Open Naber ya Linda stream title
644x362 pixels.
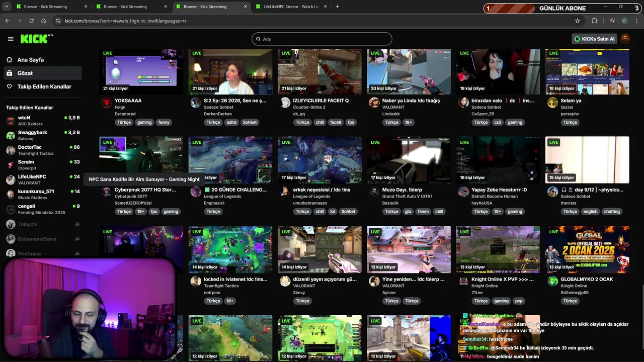(x=411, y=101)
